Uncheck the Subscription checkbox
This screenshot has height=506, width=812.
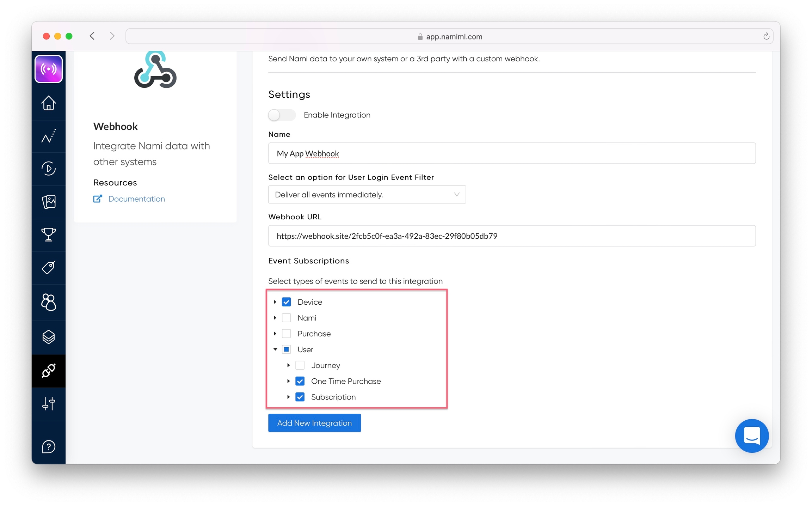(300, 397)
